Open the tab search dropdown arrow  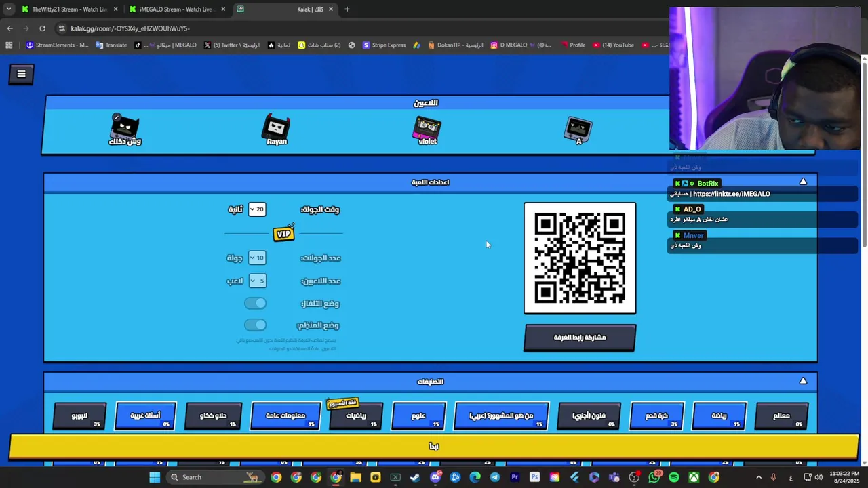point(8,9)
